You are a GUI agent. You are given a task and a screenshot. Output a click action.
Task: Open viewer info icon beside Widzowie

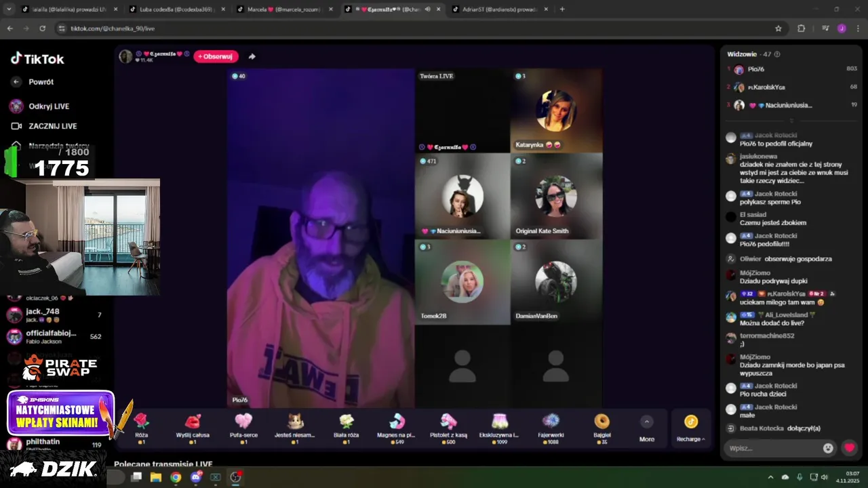[x=777, y=54]
